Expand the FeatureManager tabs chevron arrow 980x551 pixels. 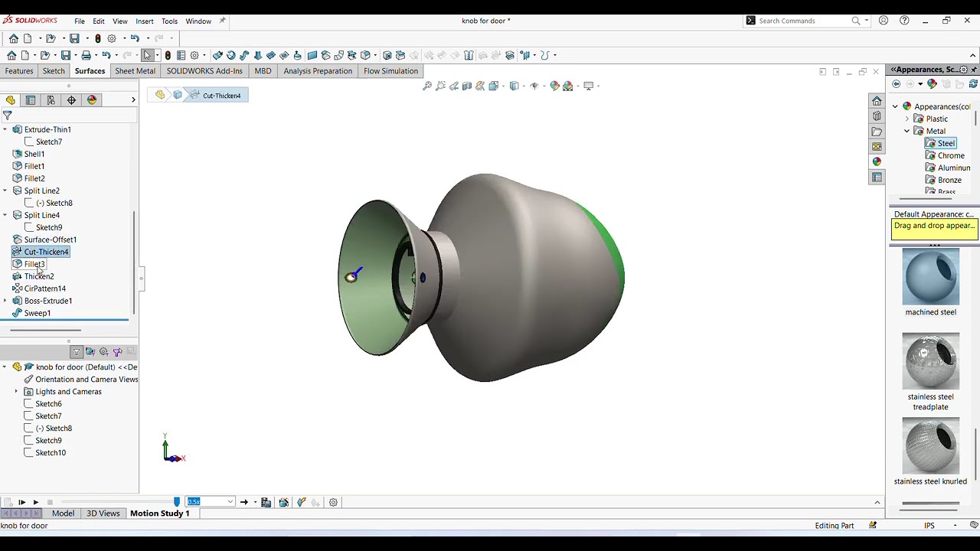coord(133,100)
